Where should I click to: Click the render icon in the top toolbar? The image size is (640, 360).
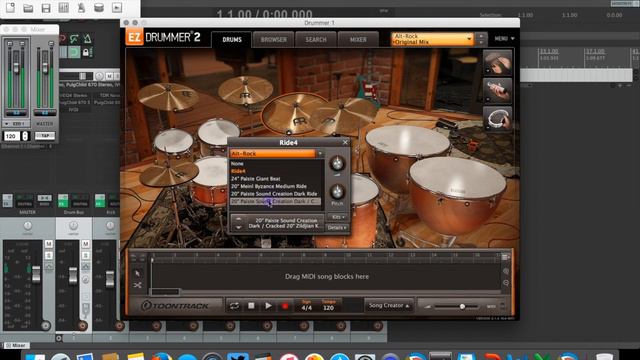point(117,7)
